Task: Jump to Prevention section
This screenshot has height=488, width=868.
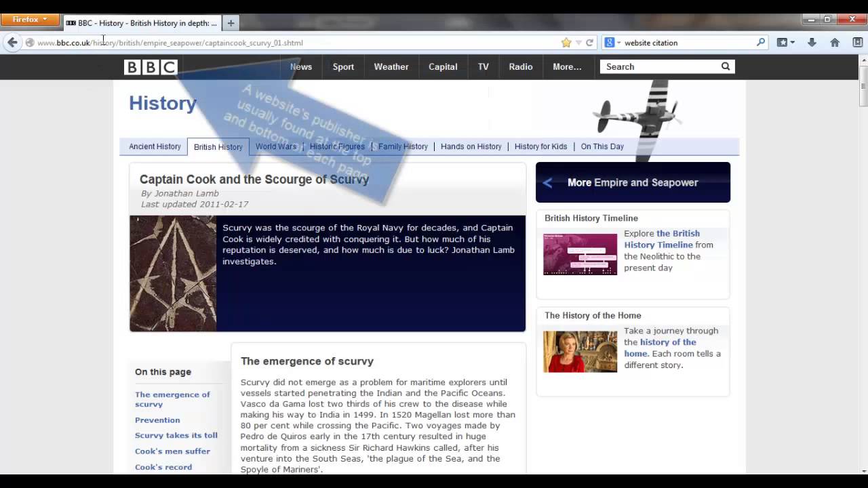Action: pos(157,420)
